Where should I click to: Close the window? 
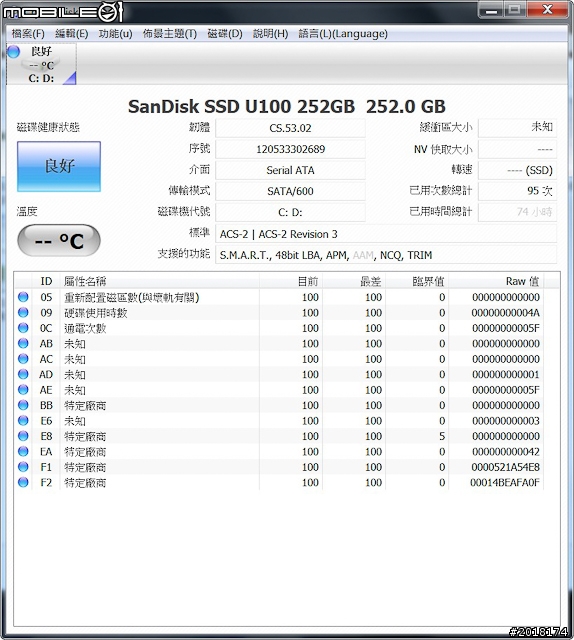[547, 10]
